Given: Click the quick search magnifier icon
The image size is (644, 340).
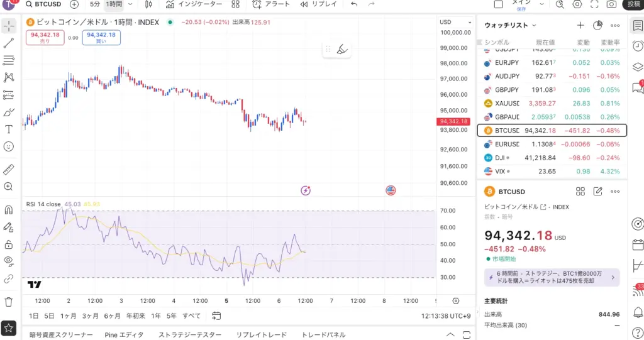Looking at the screenshot, I should click(560, 4).
